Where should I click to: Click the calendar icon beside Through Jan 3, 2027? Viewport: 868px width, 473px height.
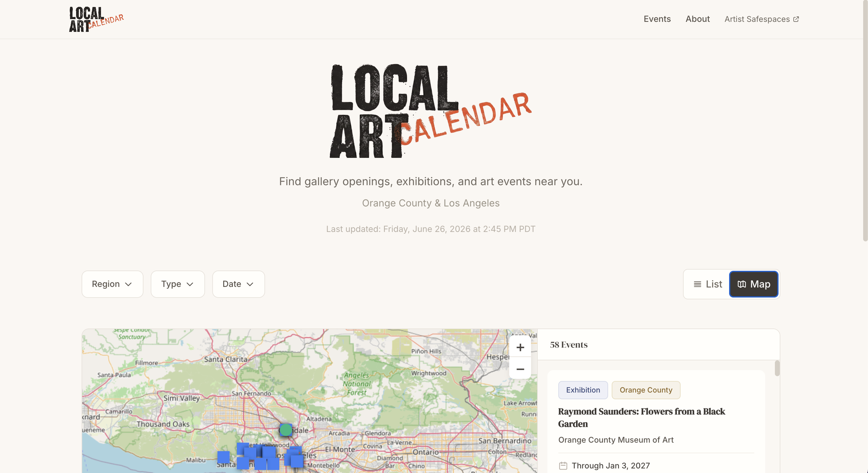pos(563,466)
